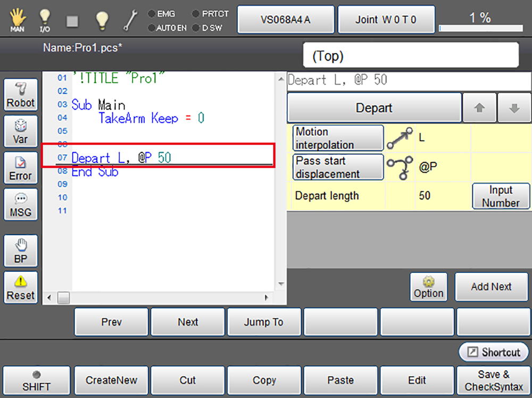Viewport: 532px width, 398px height.
Task: Open the Error log panel
Action: click(21, 168)
